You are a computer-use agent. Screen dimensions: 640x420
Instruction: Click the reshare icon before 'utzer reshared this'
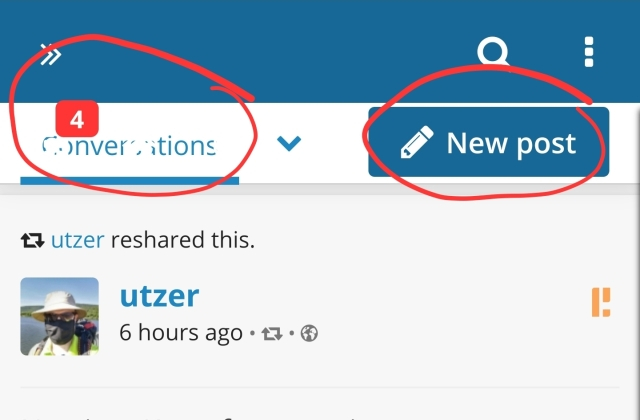33,240
